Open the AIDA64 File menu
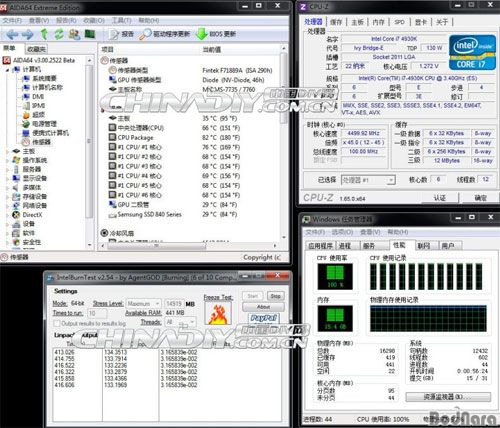 pos(12,21)
